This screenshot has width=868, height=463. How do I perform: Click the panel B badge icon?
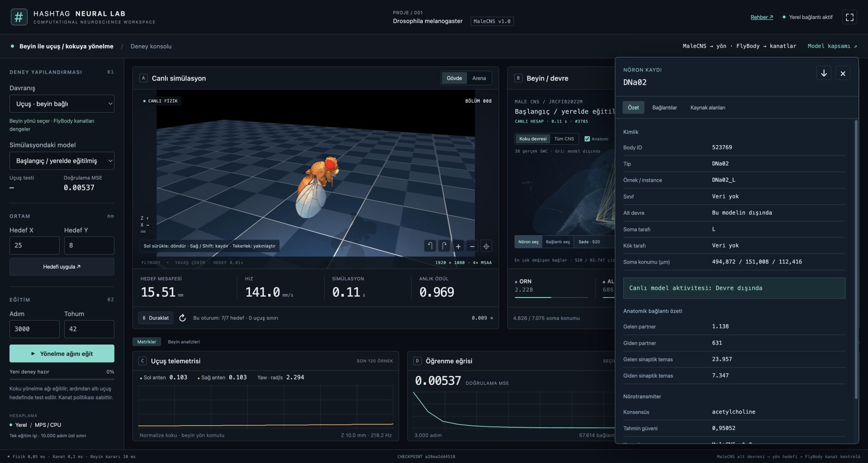pos(518,78)
